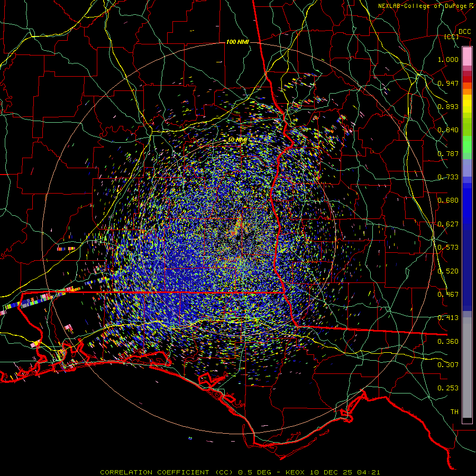Click the 0.413 color scale value
This screenshot has width=476, height=476.
coord(448,318)
